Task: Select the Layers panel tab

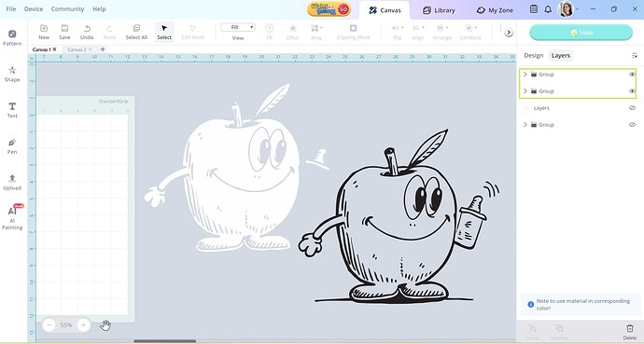Action: click(x=561, y=55)
